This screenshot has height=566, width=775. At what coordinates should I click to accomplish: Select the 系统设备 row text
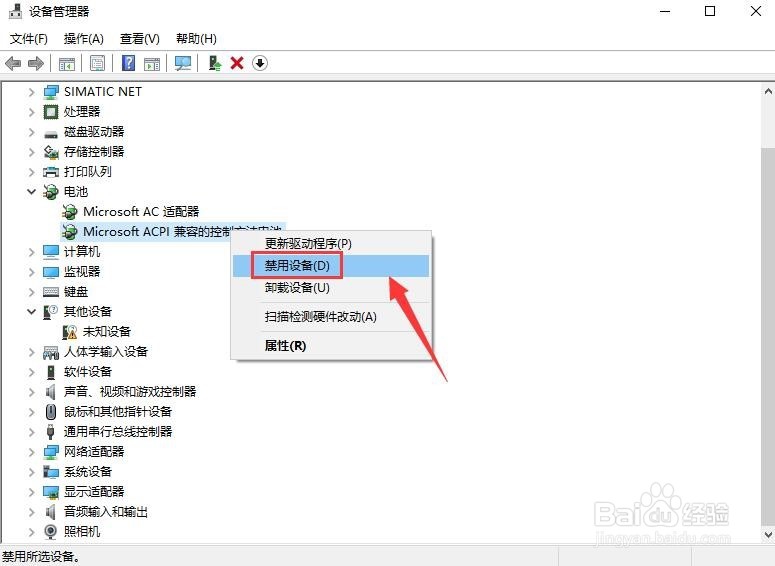pyautogui.click(x=88, y=472)
